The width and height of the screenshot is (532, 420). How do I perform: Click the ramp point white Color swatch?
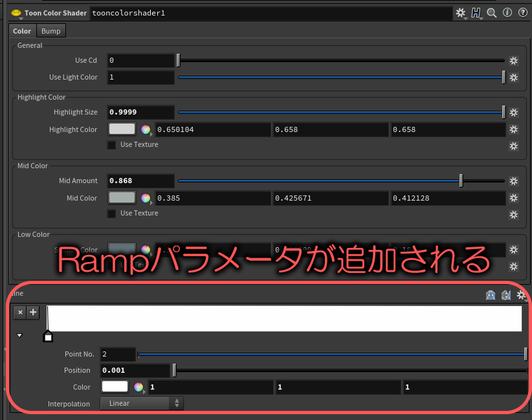click(115, 387)
